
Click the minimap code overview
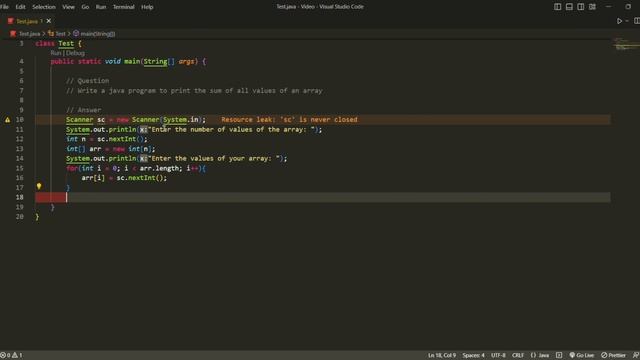(626, 44)
